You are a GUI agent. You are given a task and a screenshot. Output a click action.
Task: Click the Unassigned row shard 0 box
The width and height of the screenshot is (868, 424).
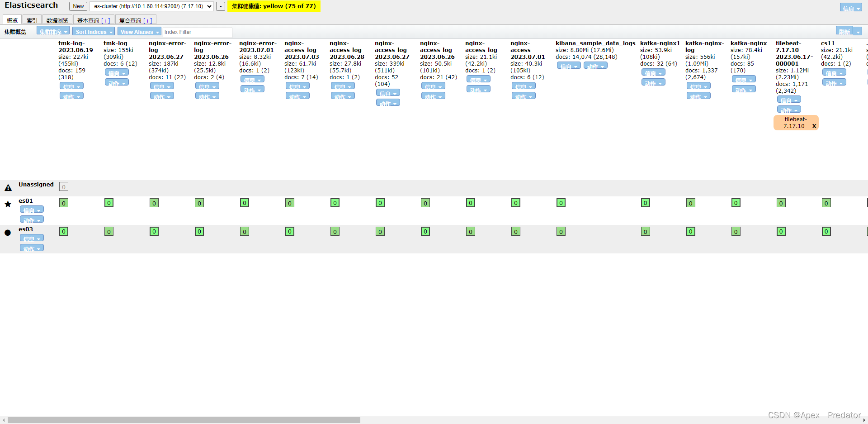64,187
